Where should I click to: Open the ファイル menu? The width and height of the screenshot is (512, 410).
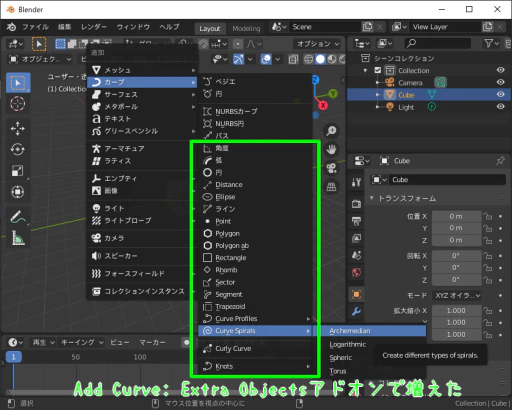(35, 27)
